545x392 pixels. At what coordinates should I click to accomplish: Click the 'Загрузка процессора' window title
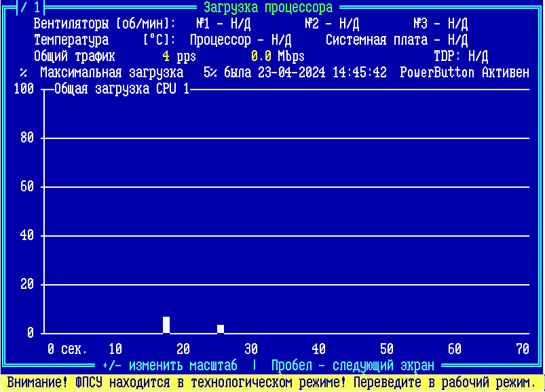(x=268, y=7)
